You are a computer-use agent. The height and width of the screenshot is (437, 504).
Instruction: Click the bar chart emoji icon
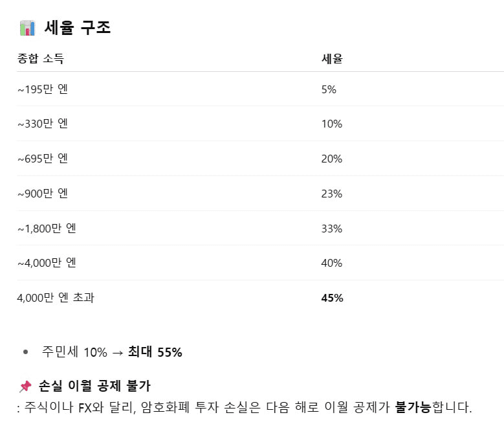[27, 28]
